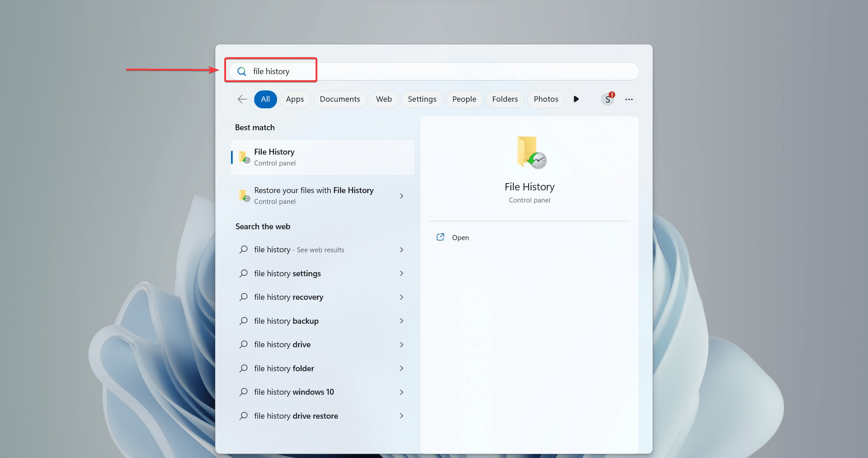Switch to the Folders filter tab
The height and width of the screenshot is (458, 868).
point(505,99)
